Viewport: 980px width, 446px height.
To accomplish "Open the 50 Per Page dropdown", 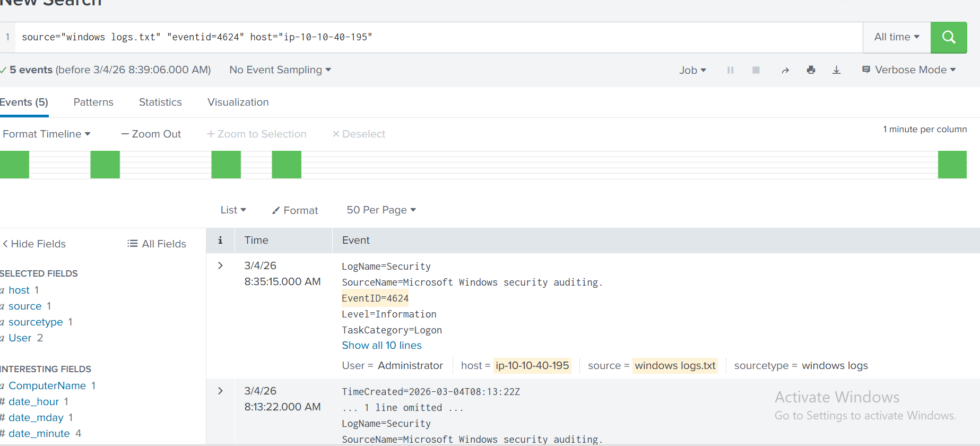I will [381, 210].
